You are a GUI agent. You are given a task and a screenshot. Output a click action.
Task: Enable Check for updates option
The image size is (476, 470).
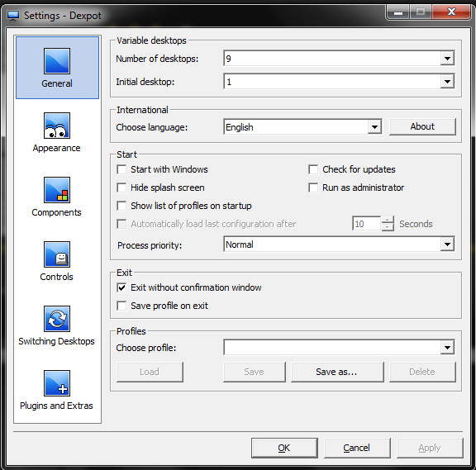[313, 169]
